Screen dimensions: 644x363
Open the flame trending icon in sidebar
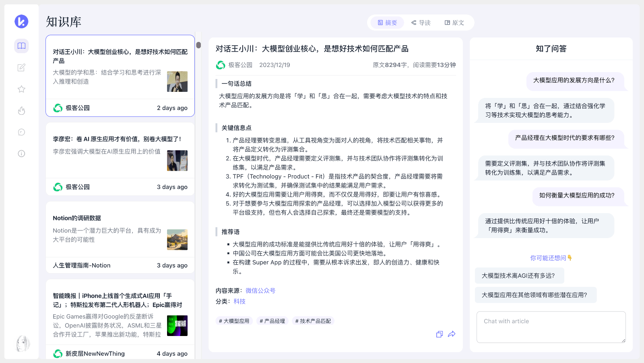(x=21, y=110)
